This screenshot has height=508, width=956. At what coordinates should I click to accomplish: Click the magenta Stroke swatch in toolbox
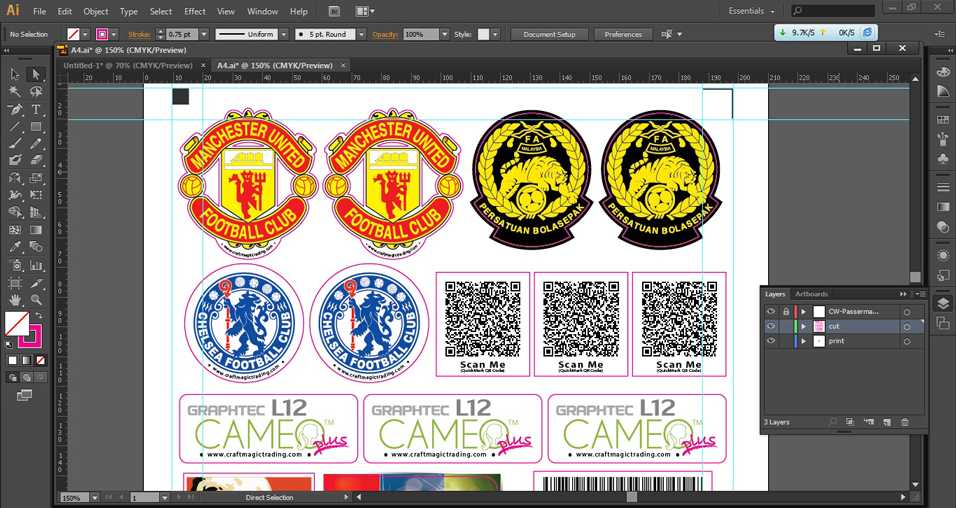pyautogui.click(x=31, y=337)
